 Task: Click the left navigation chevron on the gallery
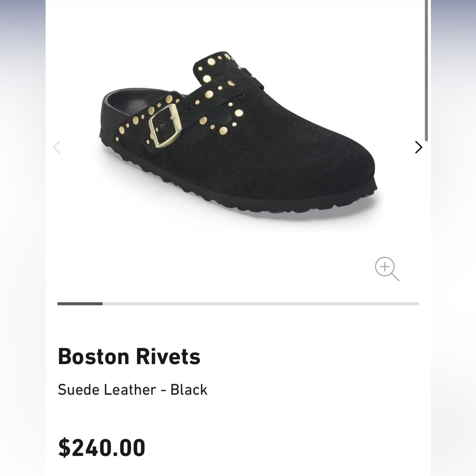point(57,148)
